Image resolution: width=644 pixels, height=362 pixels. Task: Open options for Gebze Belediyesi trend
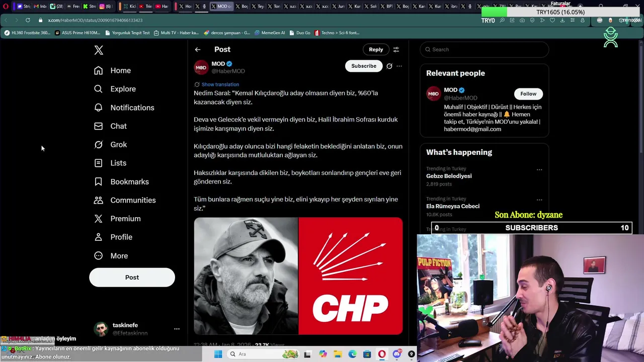539,169
